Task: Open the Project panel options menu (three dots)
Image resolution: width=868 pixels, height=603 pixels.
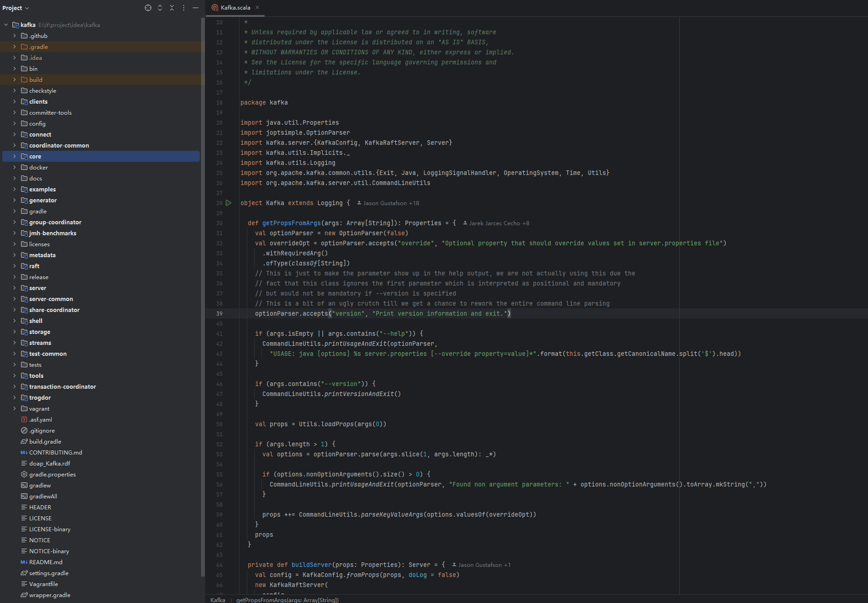Action: pyautogui.click(x=184, y=8)
